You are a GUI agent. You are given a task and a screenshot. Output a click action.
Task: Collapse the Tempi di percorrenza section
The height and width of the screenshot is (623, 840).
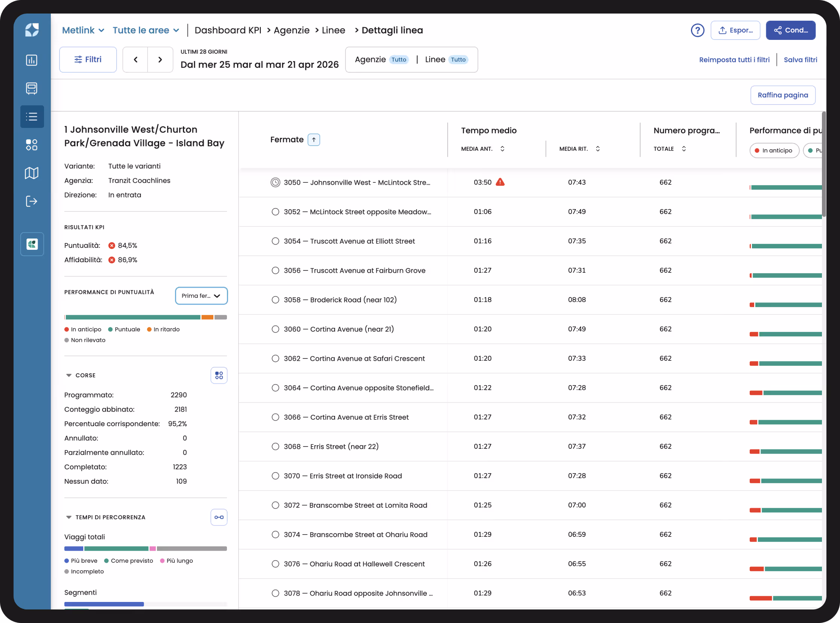[x=68, y=517]
